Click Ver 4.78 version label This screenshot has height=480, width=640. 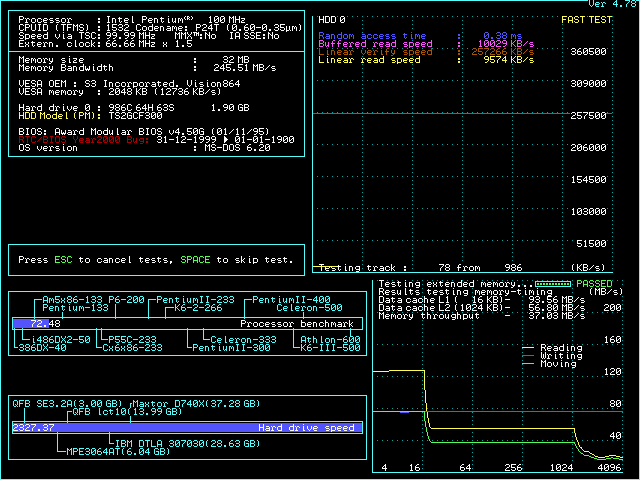pyautogui.click(x=612, y=4)
